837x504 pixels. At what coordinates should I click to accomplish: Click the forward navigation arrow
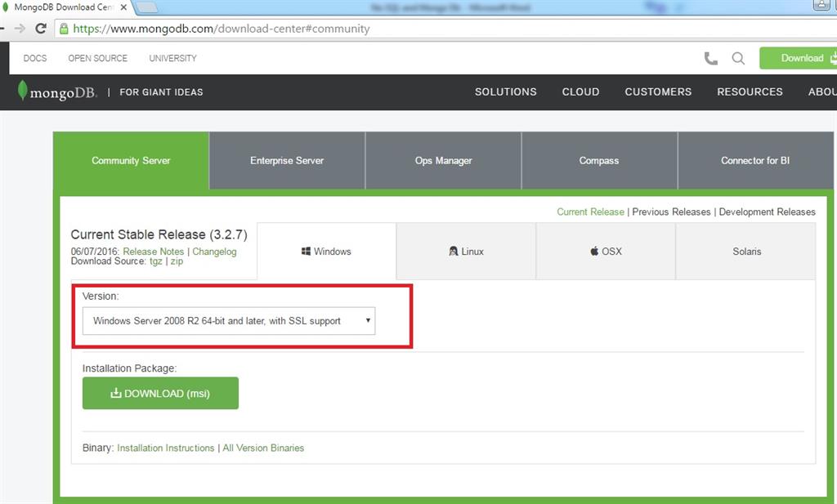click(x=20, y=29)
